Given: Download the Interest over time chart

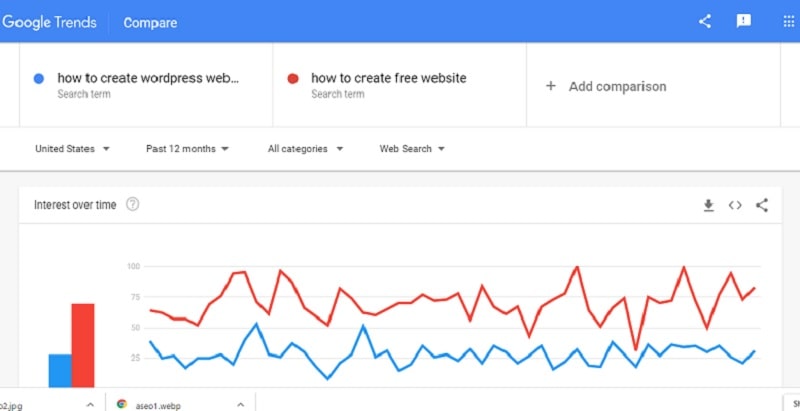Looking at the screenshot, I should [708, 206].
